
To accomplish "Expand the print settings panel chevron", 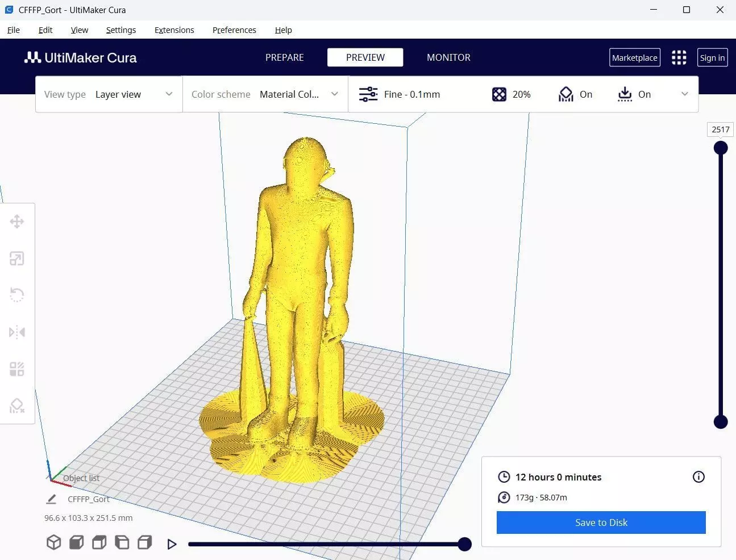I will tap(685, 94).
